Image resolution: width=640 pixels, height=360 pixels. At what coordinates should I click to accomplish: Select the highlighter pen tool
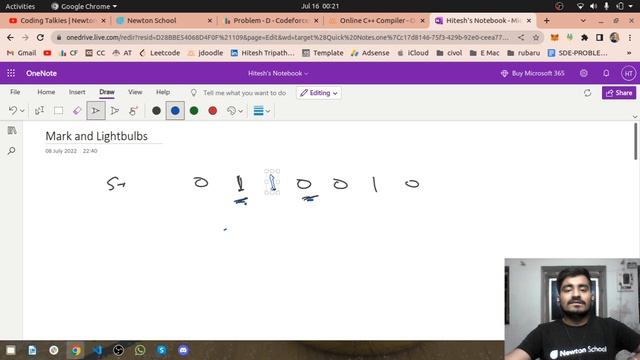[133, 111]
